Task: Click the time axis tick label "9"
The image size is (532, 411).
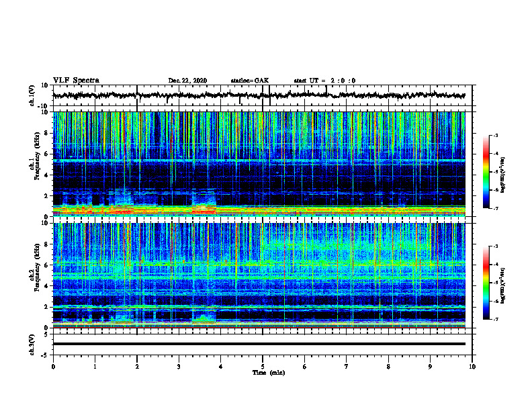Action: coord(430,367)
